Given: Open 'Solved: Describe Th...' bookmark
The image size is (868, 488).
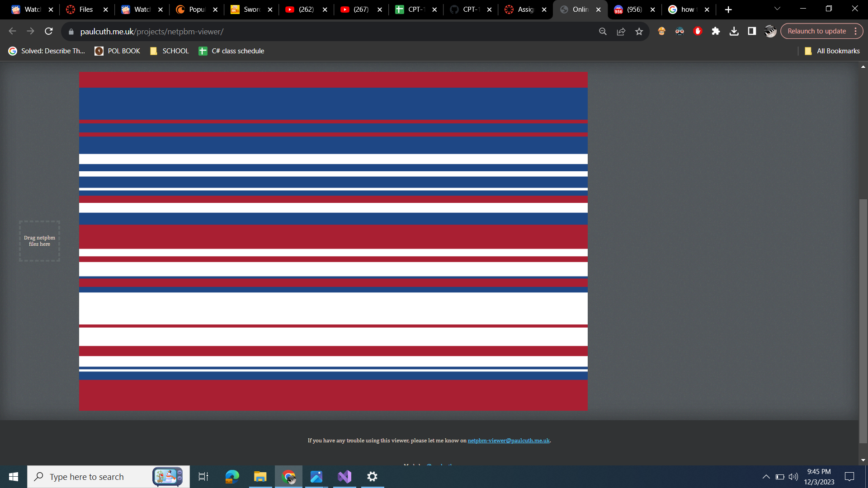Looking at the screenshot, I should (47, 51).
